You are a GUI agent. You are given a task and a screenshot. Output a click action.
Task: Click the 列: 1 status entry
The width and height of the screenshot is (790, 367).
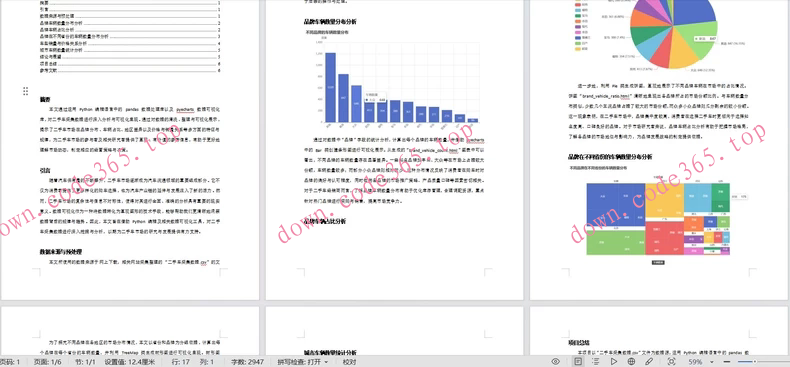click(208, 362)
